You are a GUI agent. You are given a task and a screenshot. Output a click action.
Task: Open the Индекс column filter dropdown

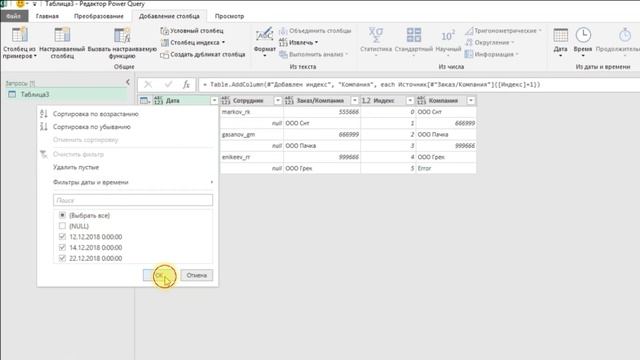410,100
